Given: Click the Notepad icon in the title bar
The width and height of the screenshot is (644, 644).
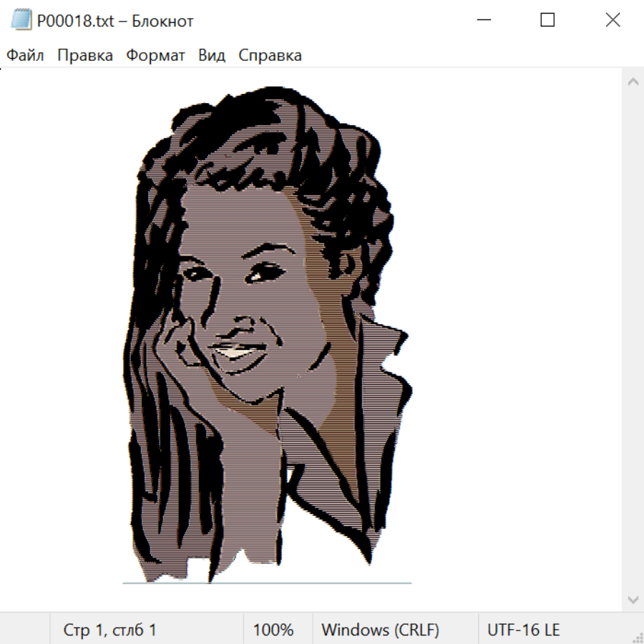Looking at the screenshot, I should tap(21, 21).
